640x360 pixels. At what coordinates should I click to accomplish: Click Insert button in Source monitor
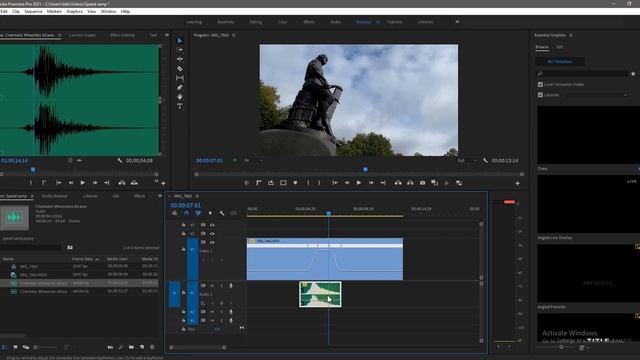pos(122,183)
